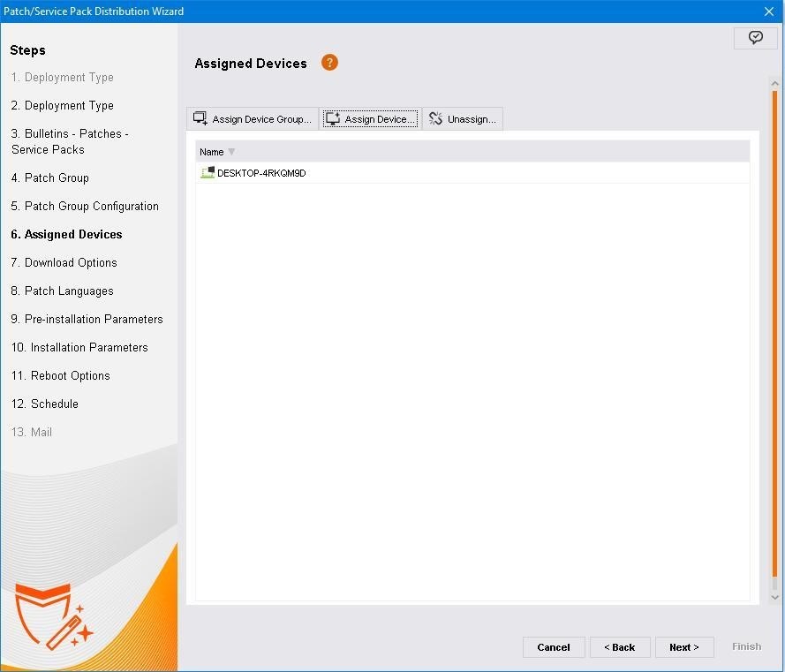Click the Name column header
Screen dimensions: 785x672
212,152
